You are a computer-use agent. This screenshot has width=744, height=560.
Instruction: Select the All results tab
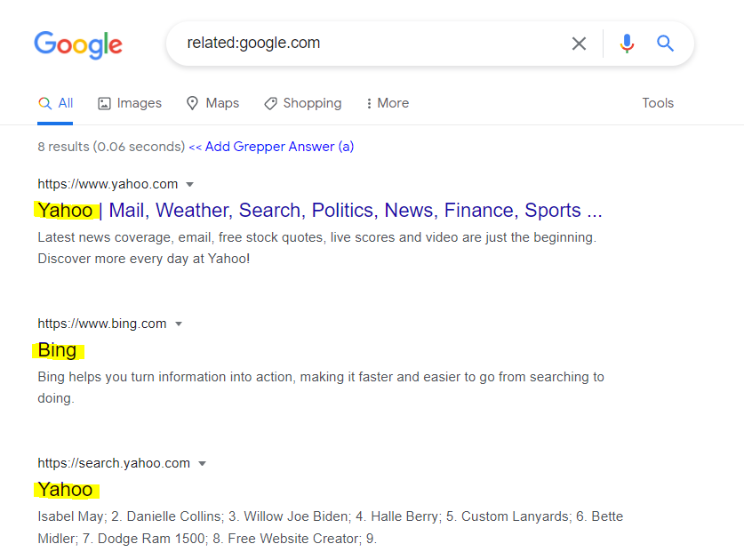coord(56,103)
